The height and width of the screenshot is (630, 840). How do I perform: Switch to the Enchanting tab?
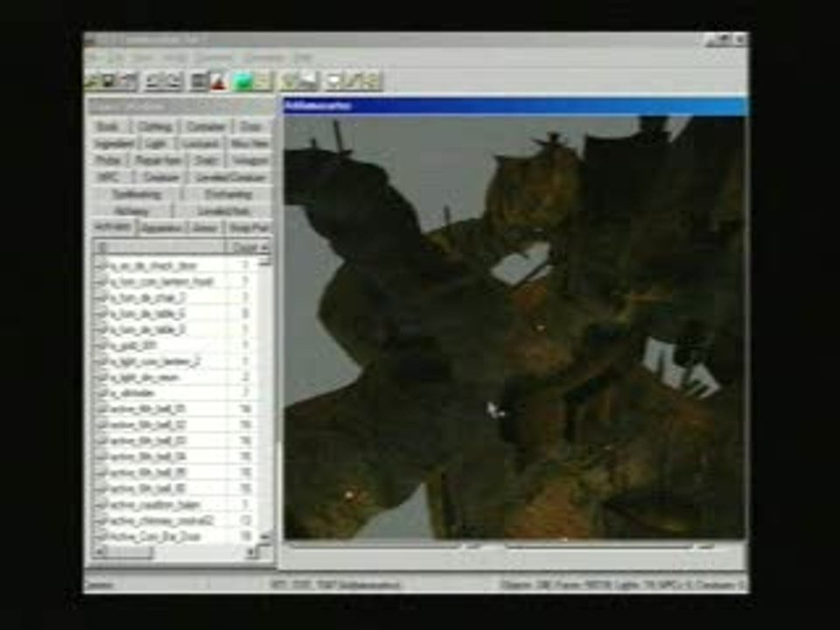pos(228,194)
